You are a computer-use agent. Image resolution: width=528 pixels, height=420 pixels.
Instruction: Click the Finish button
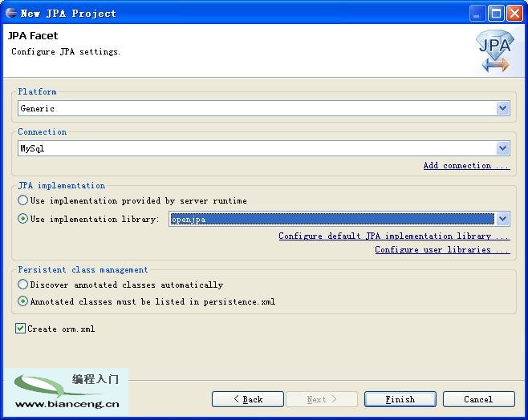tap(400, 399)
